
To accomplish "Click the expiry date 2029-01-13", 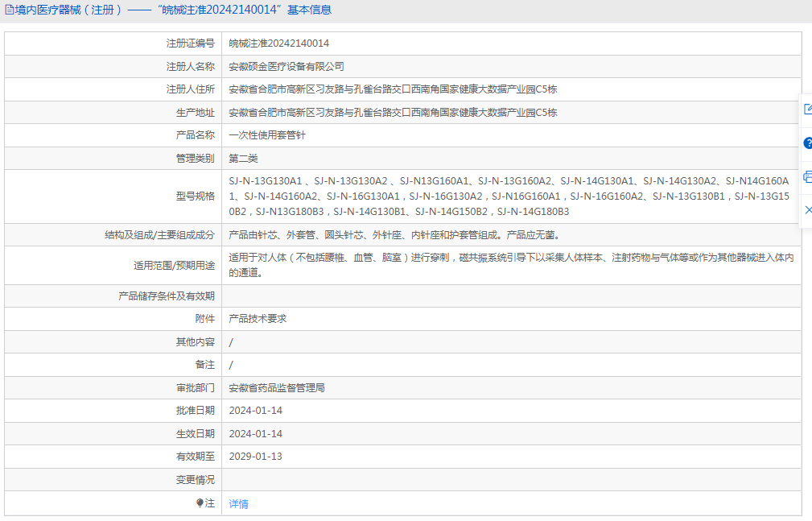I will click(256, 457).
